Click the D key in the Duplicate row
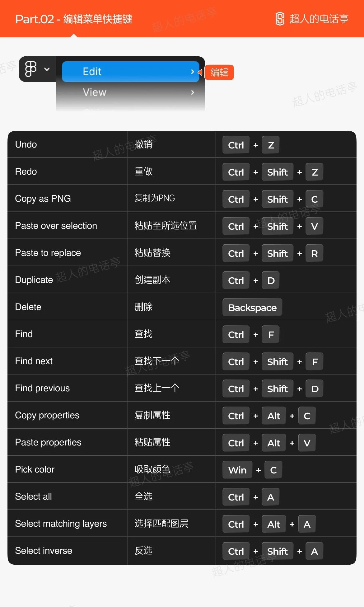Viewport: 364px width, 607px height. [271, 280]
